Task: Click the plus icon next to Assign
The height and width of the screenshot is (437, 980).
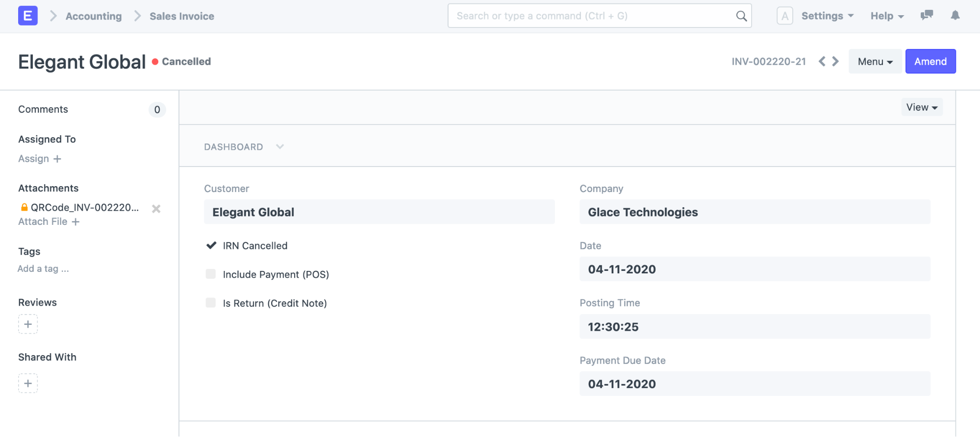Action: [57, 159]
